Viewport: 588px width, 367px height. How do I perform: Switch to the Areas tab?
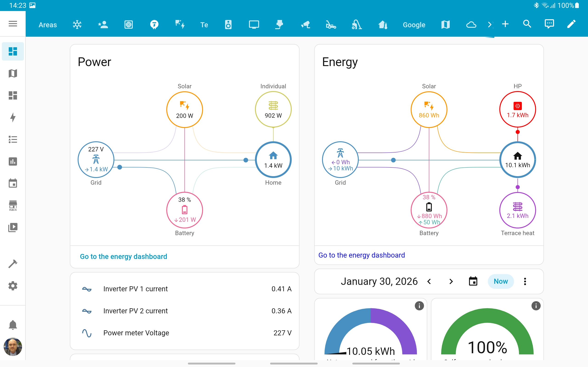click(x=48, y=25)
